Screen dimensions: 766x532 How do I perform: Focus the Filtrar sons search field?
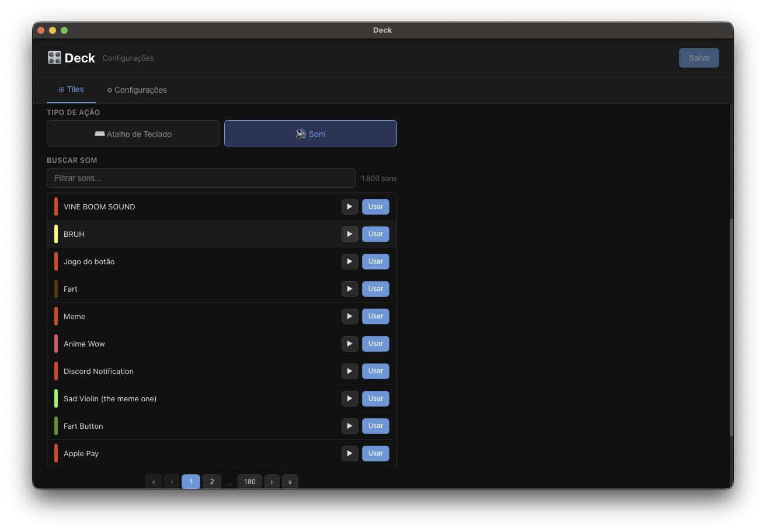[x=201, y=178]
